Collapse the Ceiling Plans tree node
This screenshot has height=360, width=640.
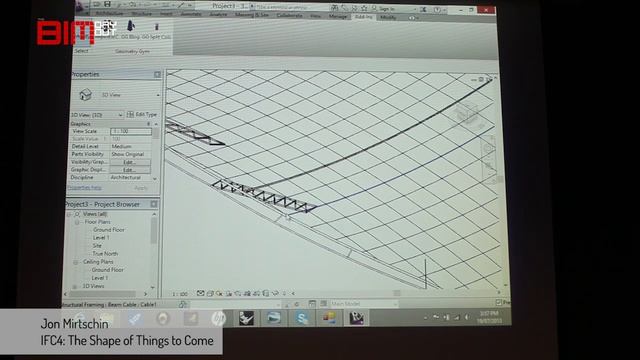tap(76, 262)
